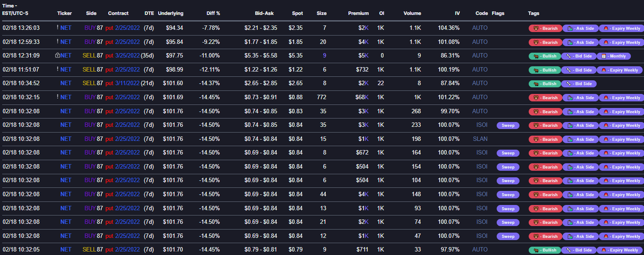Click the Ticker column header
This screenshot has height=255, width=644.
click(x=64, y=12)
